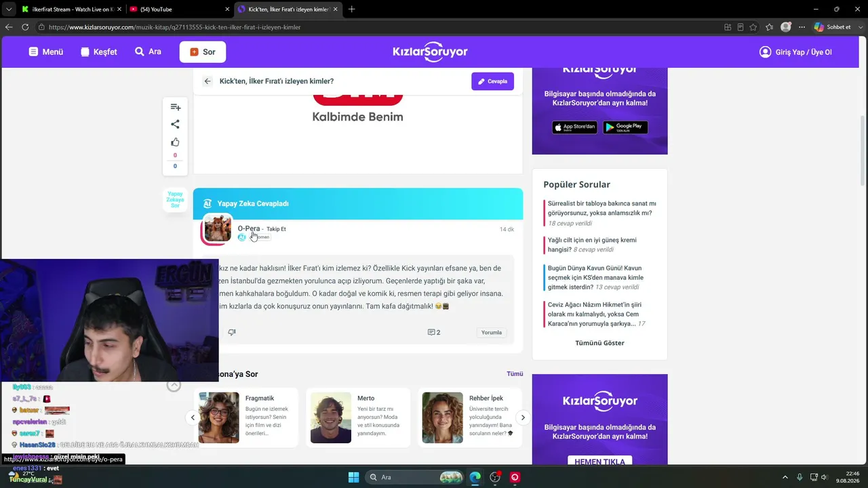This screenshot has width=868, height=488.
Task: Open Giriş Yap / Üye Ol login
Action: tap(795, 52)
